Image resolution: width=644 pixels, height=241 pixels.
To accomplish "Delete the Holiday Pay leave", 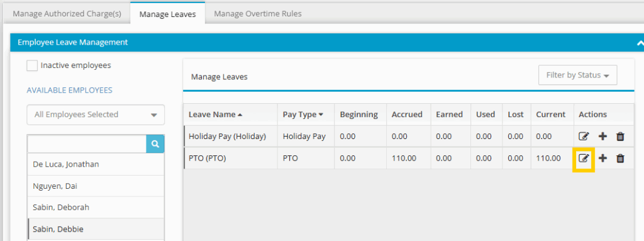I will click(621, 136).
